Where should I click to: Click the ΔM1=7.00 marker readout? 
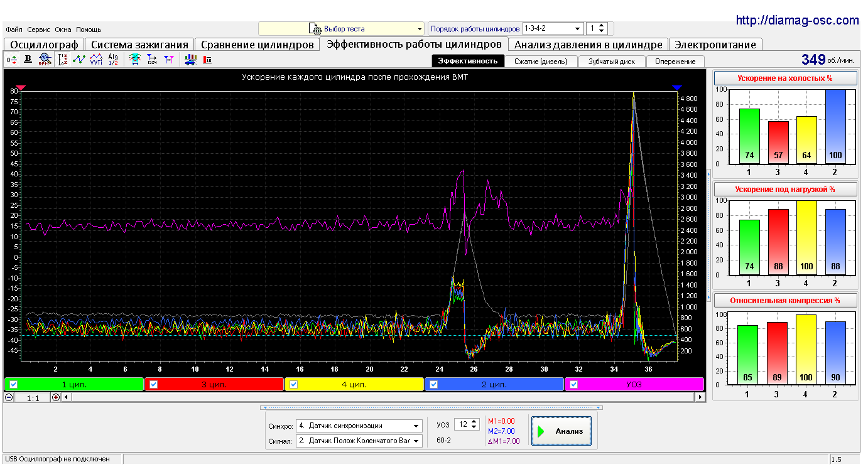point(504,441)
